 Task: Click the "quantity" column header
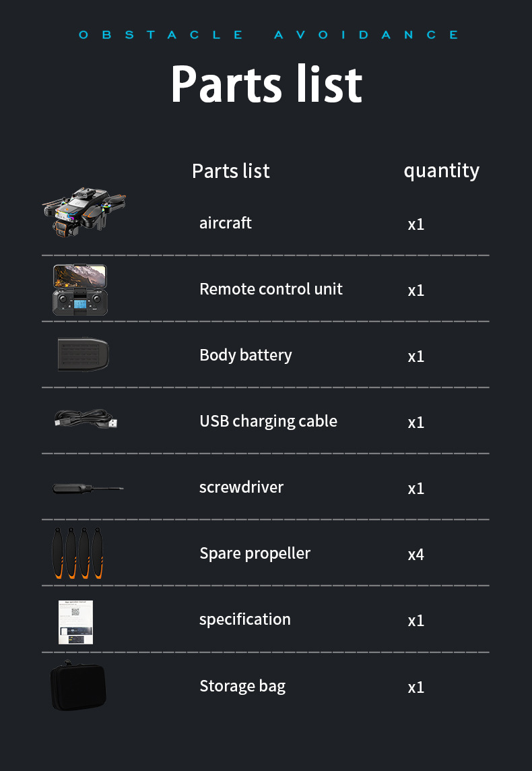pos(441,171)
